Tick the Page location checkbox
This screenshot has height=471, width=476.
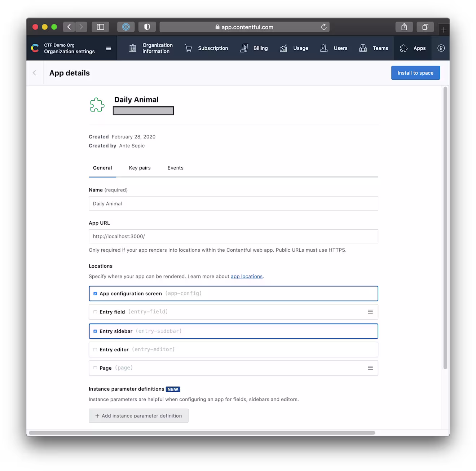pyautogui.click(x=95, y=368)
